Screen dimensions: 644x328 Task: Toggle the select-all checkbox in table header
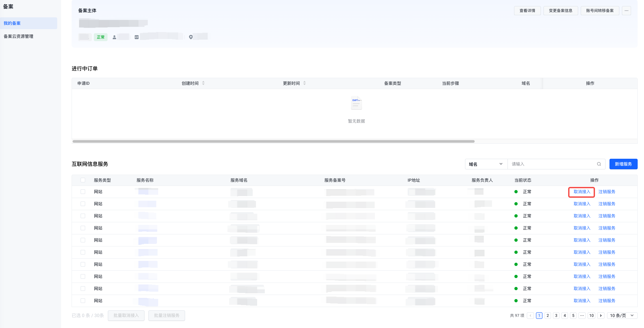click(x=83, y=180)
